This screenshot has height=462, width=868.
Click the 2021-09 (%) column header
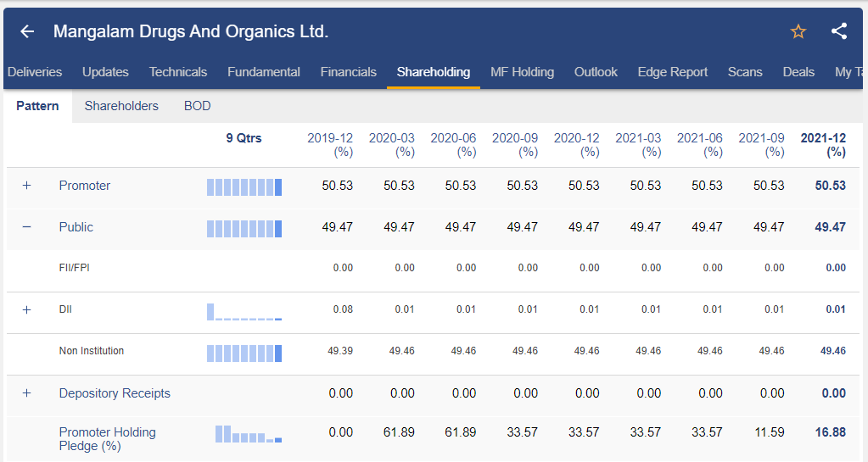pos(761,145)
